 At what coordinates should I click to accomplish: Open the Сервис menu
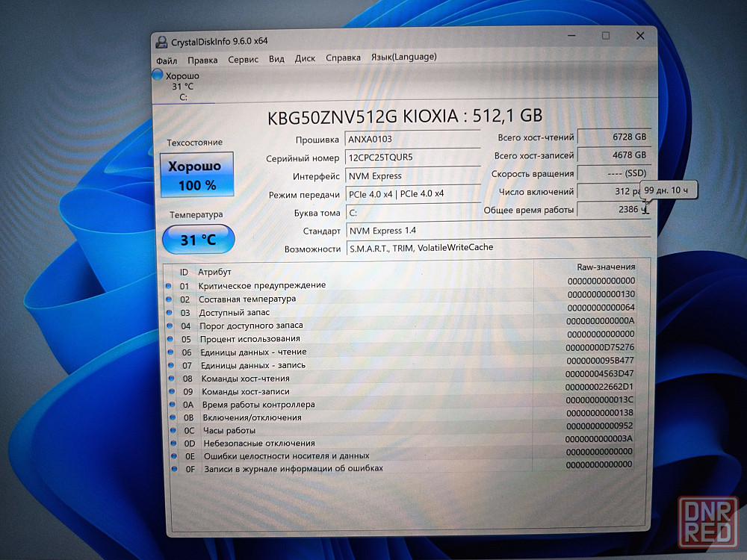point(243,60)
